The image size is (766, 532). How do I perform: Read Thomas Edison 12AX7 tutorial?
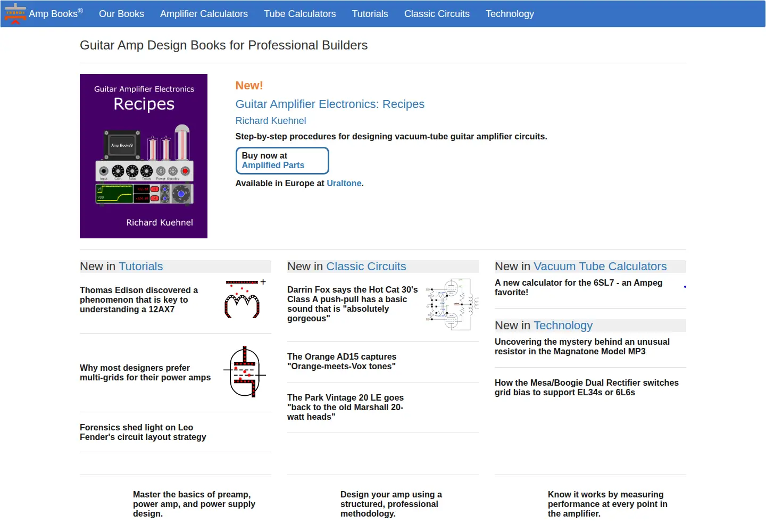[x=139, y=300]
